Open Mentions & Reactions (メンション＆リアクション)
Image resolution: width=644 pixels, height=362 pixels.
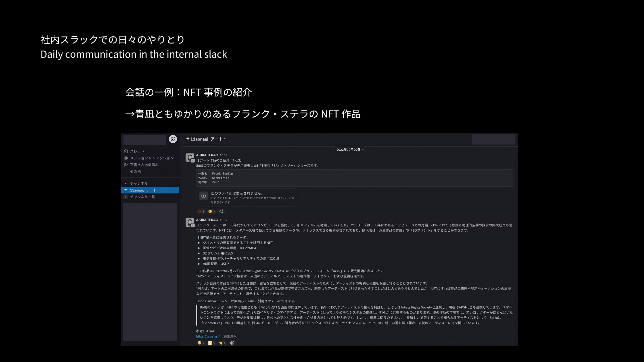(x=152, y=158)
